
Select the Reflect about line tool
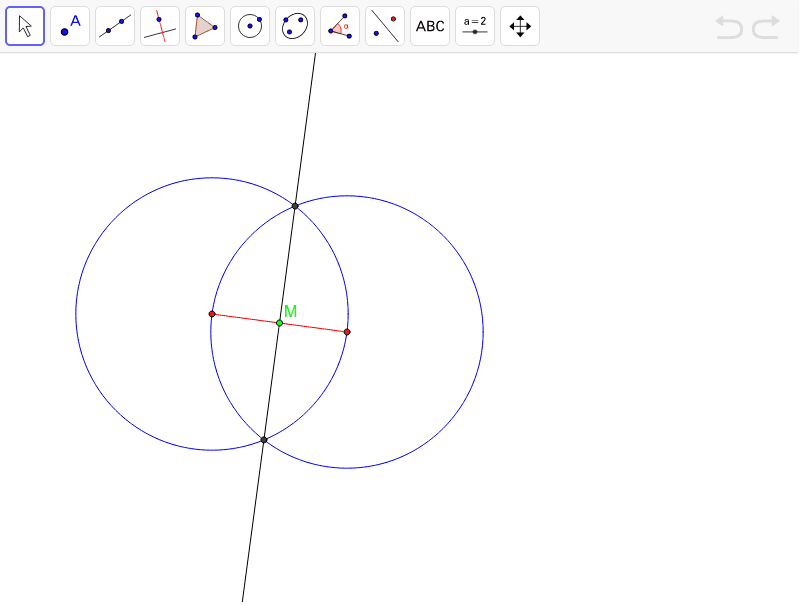[385, 26]
